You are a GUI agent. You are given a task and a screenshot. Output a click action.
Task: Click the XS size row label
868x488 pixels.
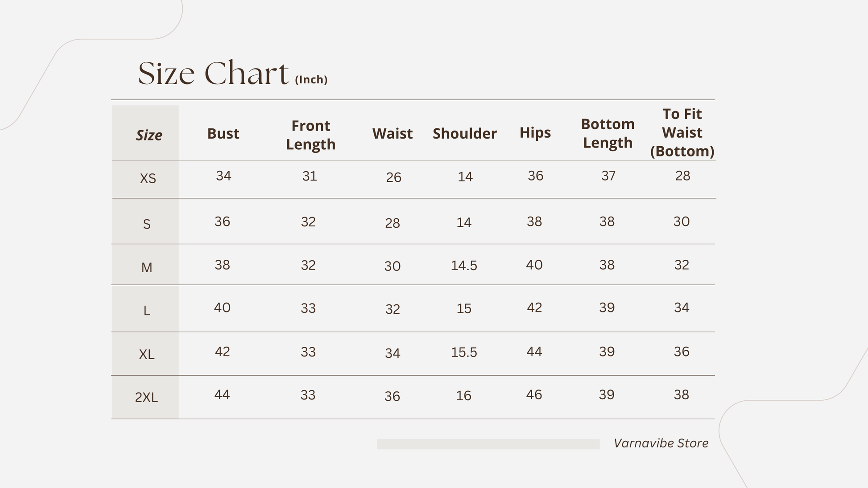pyautogui.click(x=148, y=178)
